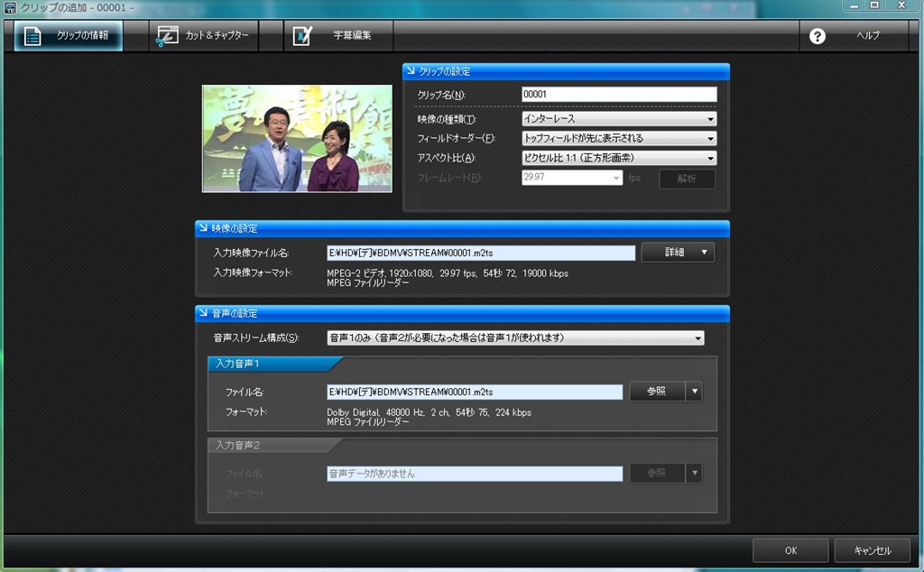This screenshot has height=572, width=924.
Task: Click the clip information document icon
Action: pos(32,36)
